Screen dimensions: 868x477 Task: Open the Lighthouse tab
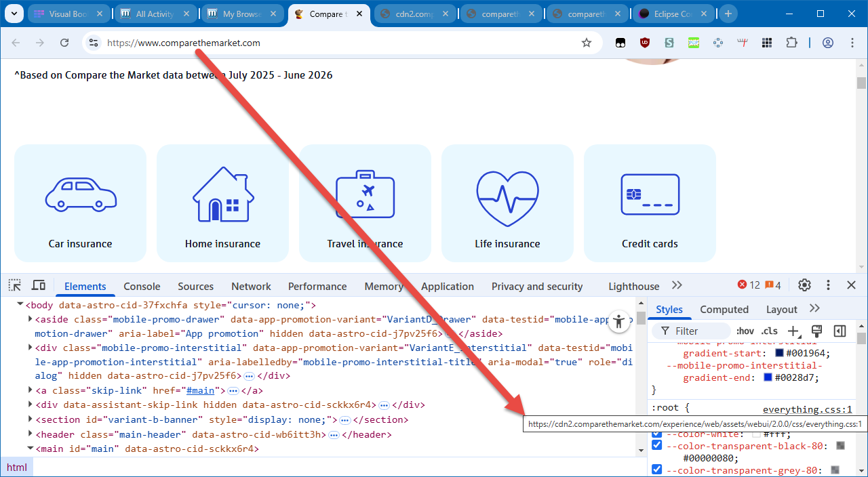click(x=633, y=286)
